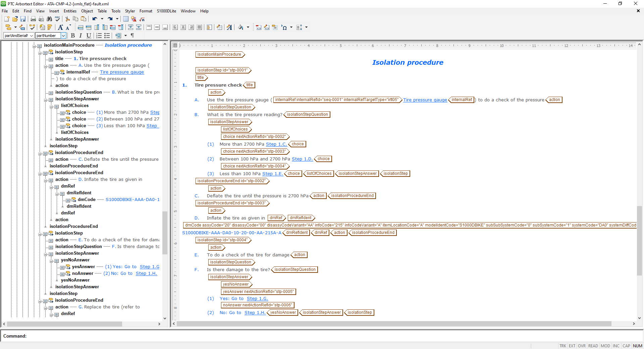Apply a bulleted list from the toolbar
Screen dimensions: 644x349
click(107, 36)
